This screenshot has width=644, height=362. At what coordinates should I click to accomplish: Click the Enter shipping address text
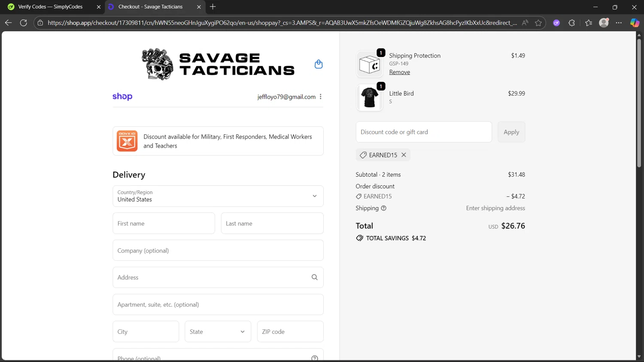click(x=495, y=208)
